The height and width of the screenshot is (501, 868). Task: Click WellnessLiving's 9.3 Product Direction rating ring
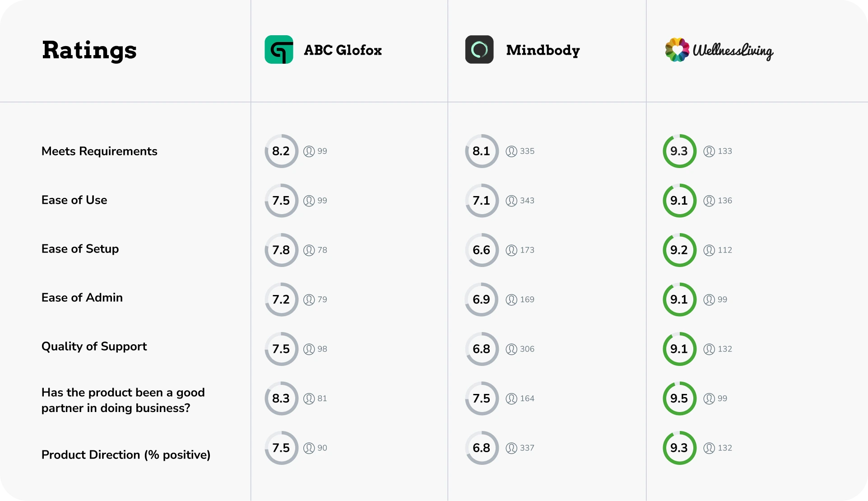coord(679,448)
